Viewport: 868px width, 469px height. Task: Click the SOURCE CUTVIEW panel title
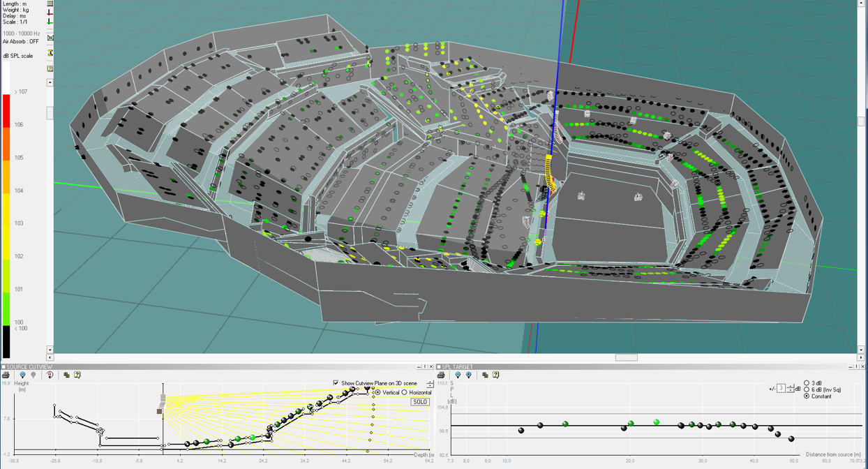[x=29, y=367]
